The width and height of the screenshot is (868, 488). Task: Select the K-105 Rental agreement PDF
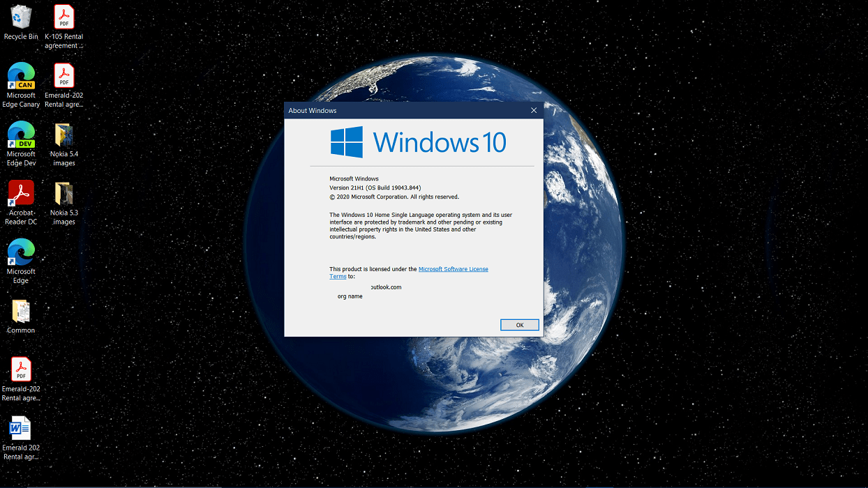(63, 26)
